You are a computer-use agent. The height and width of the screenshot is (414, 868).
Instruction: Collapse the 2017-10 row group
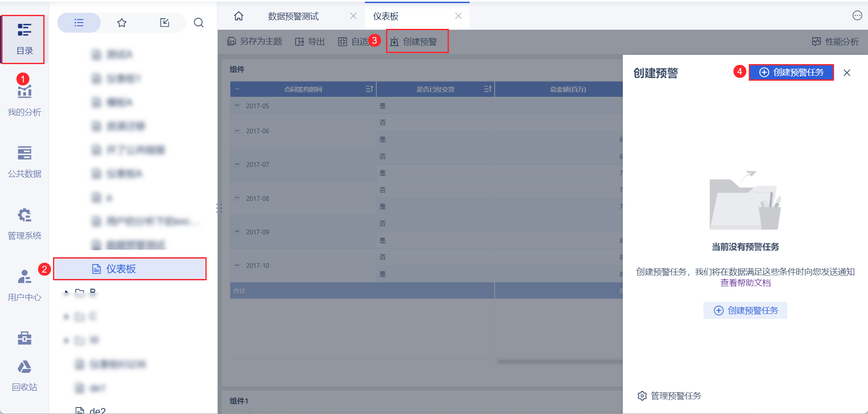237,265
